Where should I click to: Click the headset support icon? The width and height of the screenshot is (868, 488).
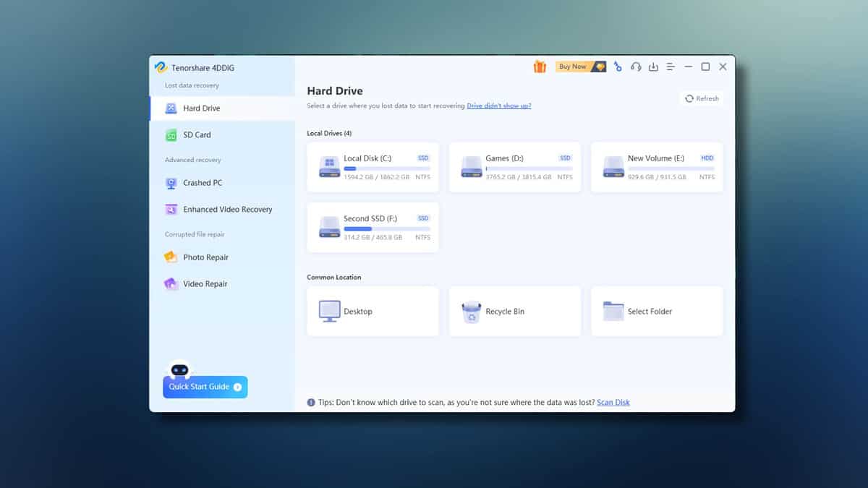[636, 67]
